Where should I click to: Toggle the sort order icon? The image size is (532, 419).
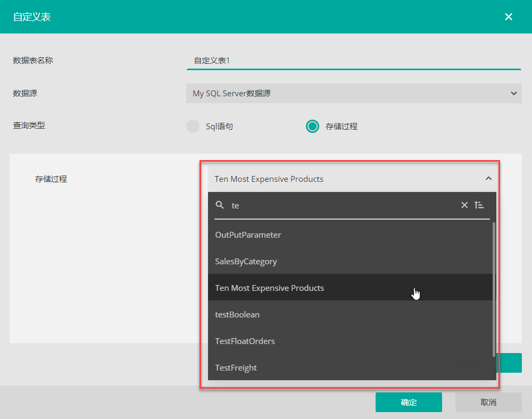(479, 205)
